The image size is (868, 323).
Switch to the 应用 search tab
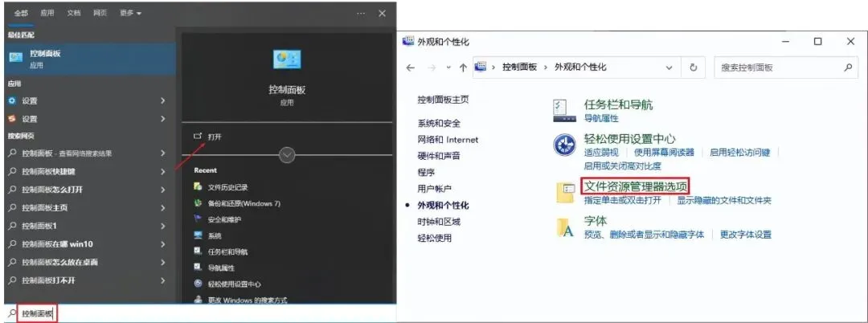pyautogui.click(x=47, y=14)
